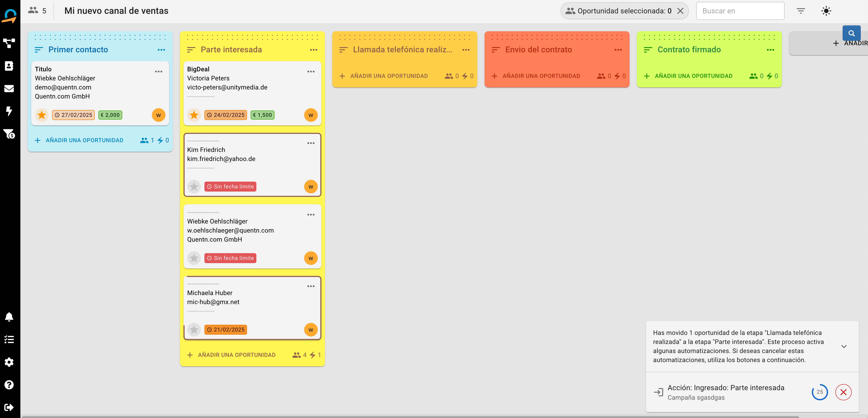Click the W avatar on Kim Friedrich card

coord(311,186)
